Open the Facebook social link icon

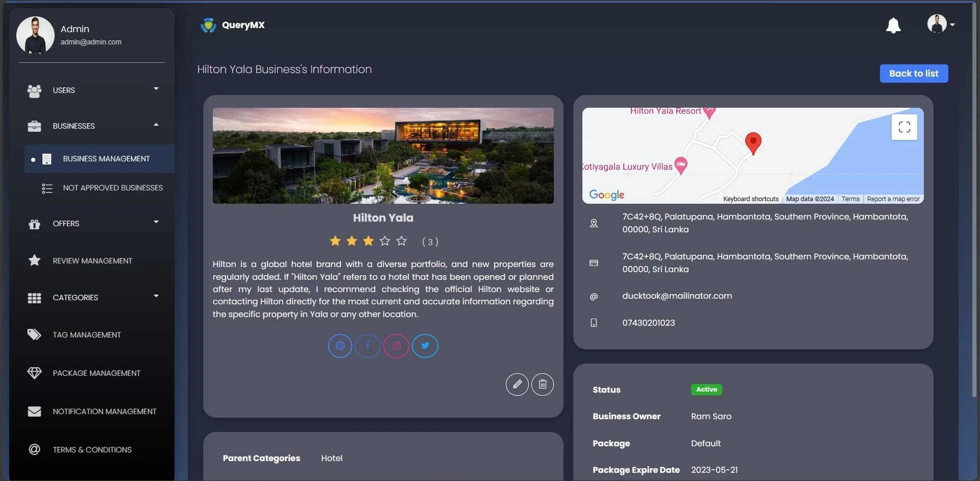(367, 346)
